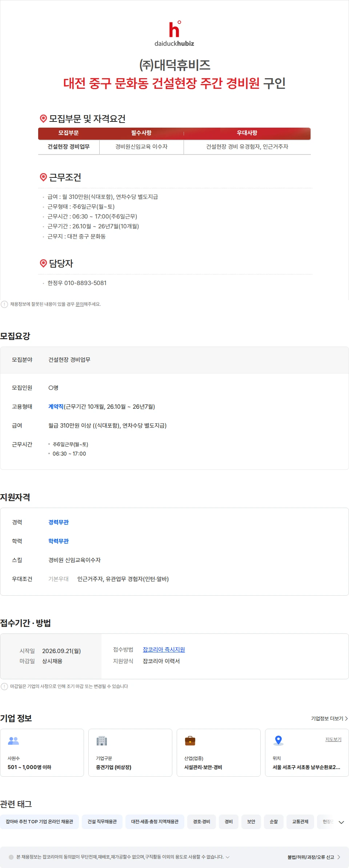Select the 순찰 tag
Image resolution: width=349 pixels, height=868 pixels.
point(274,822)
